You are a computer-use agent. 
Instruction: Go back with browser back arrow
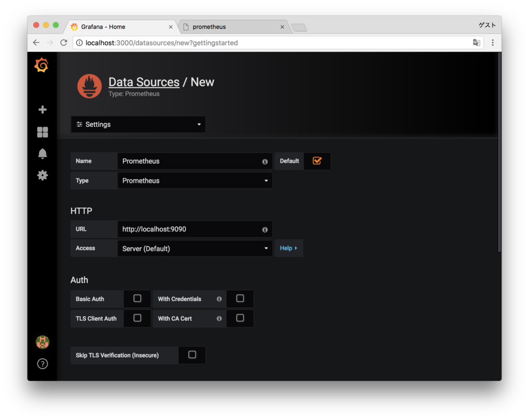(x=37, y=42)
